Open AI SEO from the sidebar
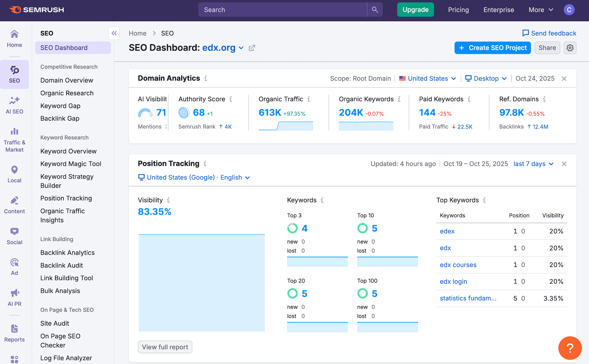Image resolution: width=589 pixels, height=364 pixels. [14, 105]
